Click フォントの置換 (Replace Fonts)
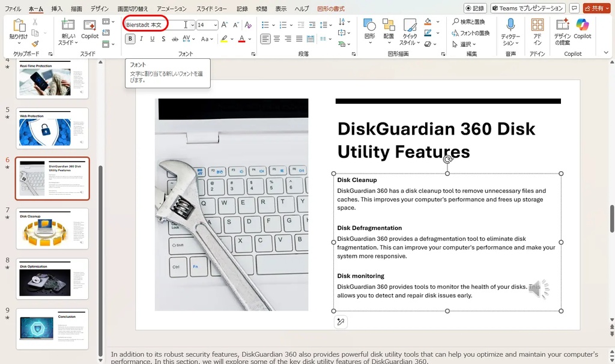The image size is (615, 364). 470,33
